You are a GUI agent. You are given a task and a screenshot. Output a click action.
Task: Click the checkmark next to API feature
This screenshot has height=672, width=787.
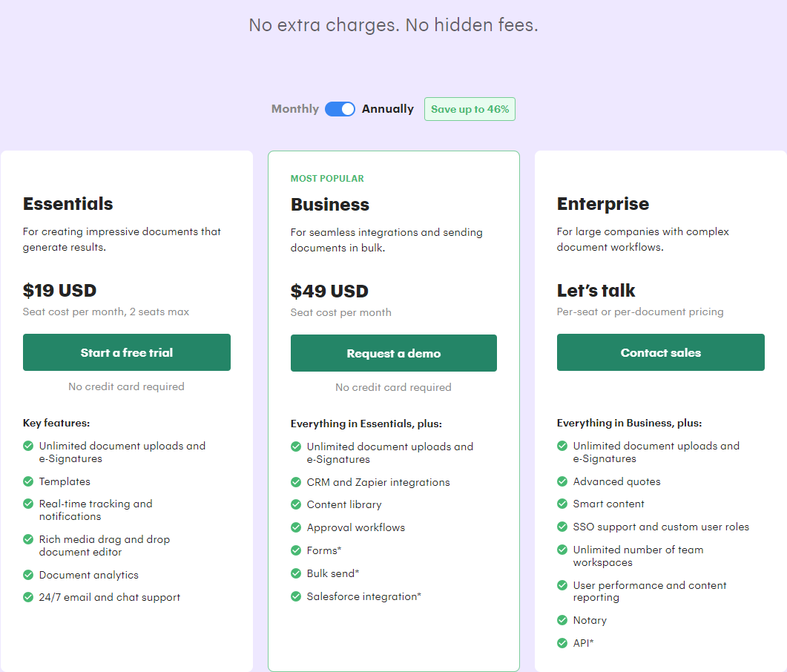coord(562,643)
